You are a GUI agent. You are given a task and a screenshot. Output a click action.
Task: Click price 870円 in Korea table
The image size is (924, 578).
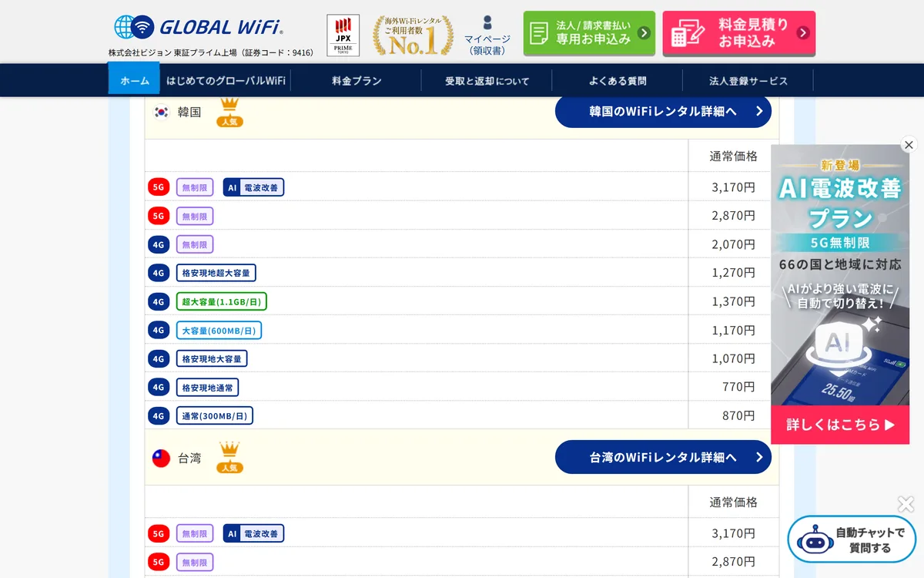738,415
